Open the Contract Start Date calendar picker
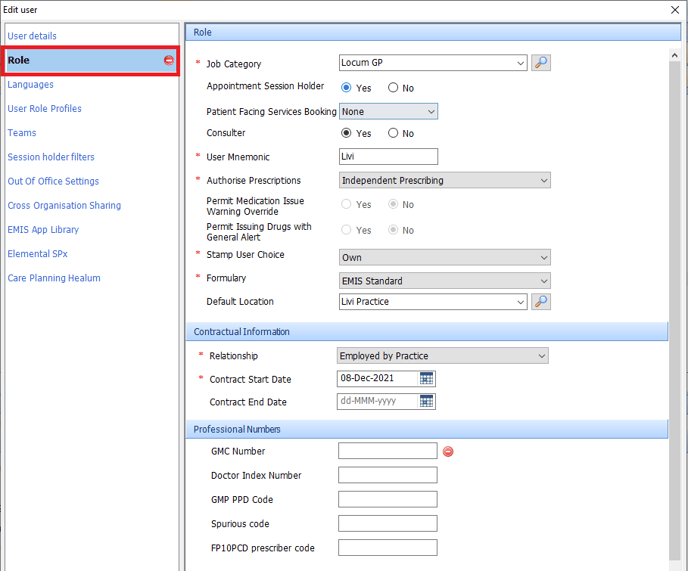Image resolution: width=688 pixels, height=571 pixels. 427,379
